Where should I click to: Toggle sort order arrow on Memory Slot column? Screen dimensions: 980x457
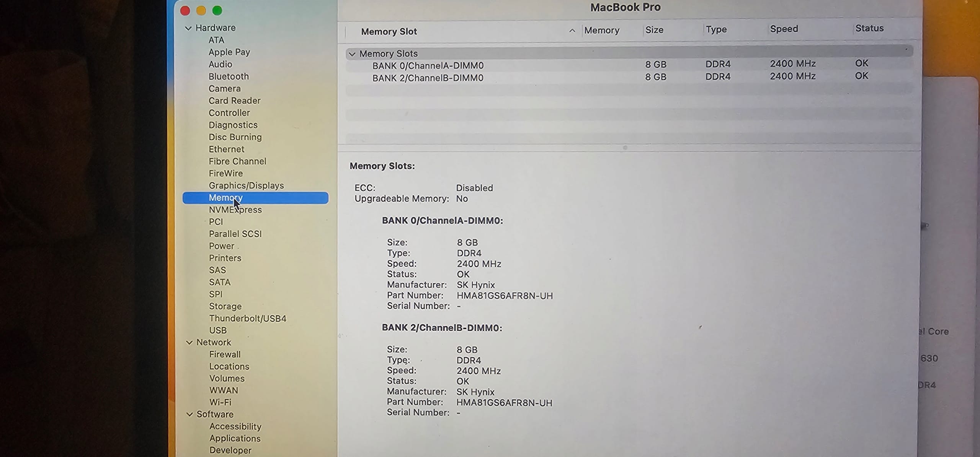(x=572, y=31)
